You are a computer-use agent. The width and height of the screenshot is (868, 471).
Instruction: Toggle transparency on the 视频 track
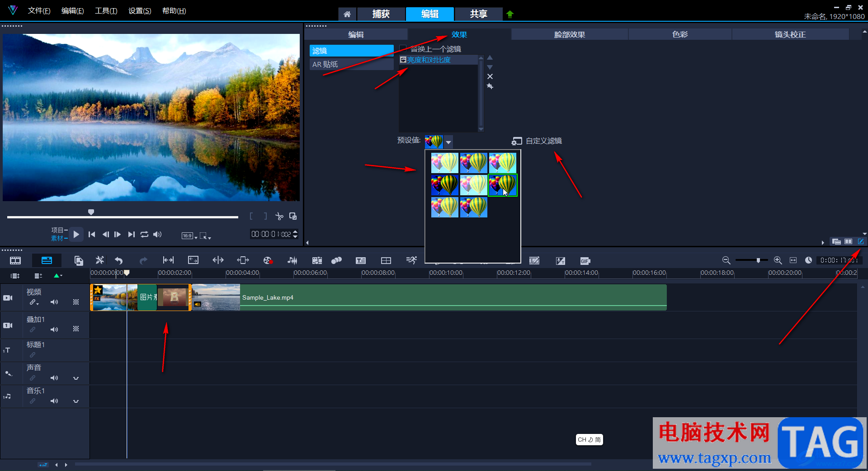tap(76, 302)
